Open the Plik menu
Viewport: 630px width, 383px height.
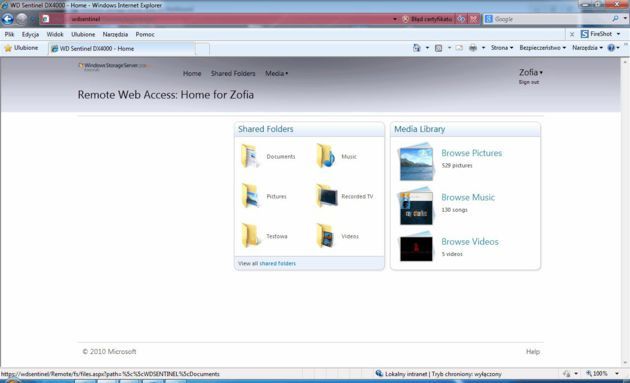(x=9, y=34)
